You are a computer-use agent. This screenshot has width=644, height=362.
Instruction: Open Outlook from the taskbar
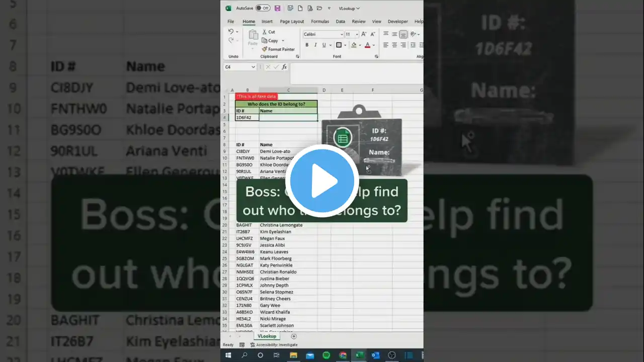(x=375, y=355)
